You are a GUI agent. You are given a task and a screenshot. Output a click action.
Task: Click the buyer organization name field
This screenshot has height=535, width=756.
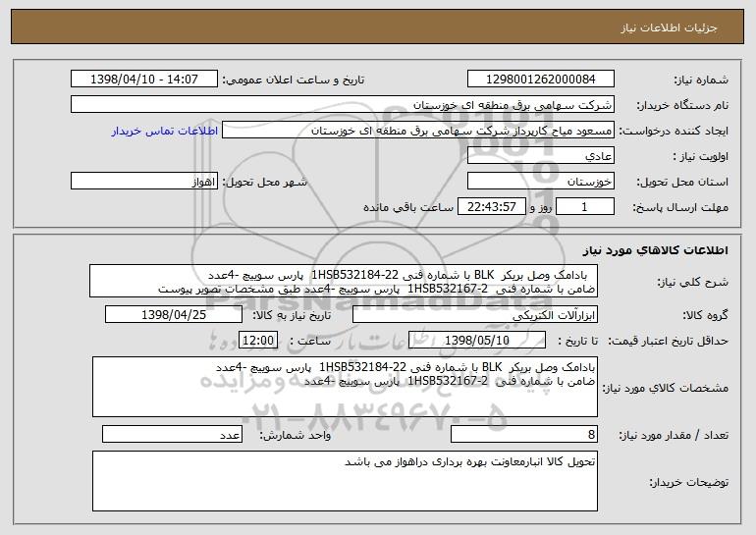coord(343,105)
